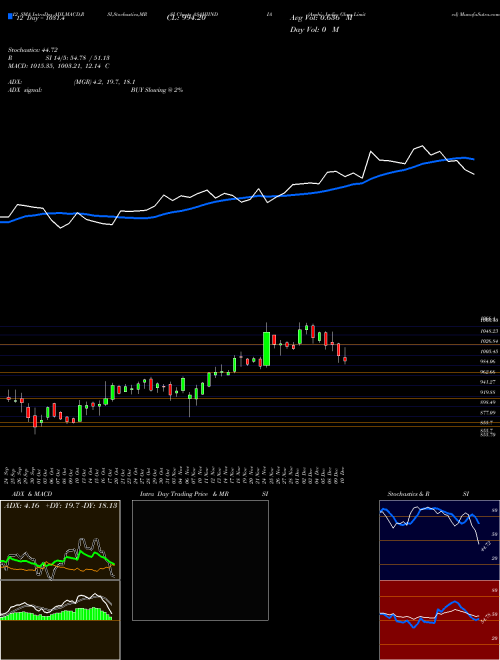Screen dimensions: 500x660
Task: Open the MACD histogram panel with green bars
Action: click(60, 620)
